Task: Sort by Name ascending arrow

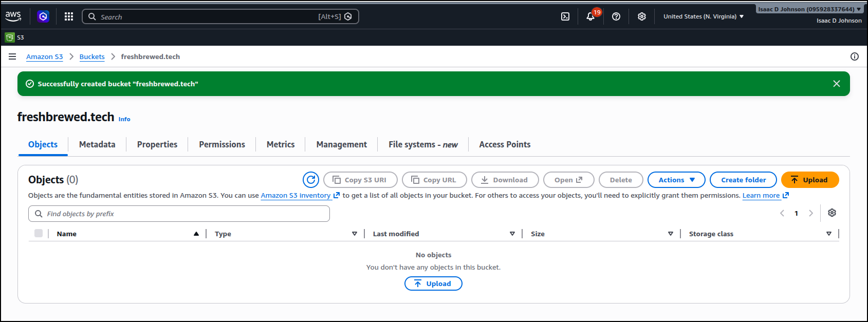Action: pyautogui.click(x=196, y=234)
